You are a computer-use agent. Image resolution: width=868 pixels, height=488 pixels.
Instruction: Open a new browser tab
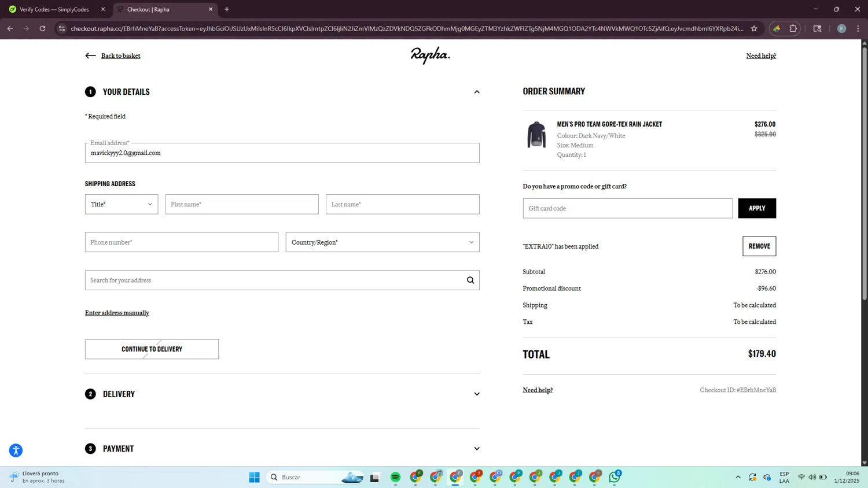(227, 9)
